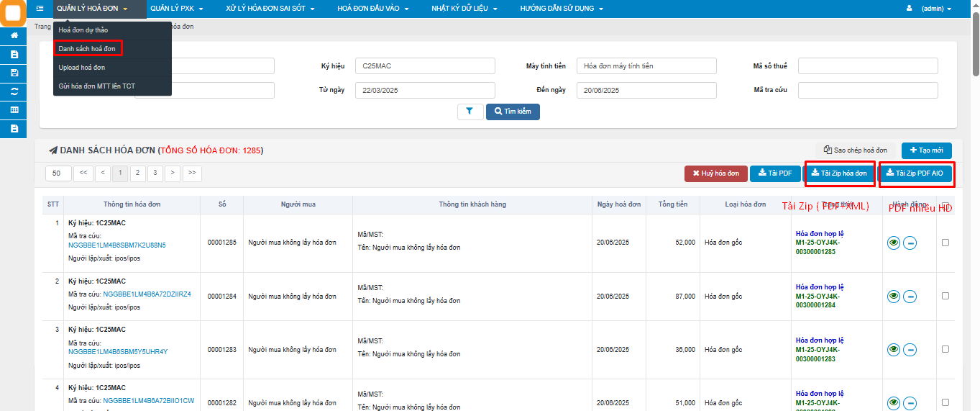Choose Danh sách hoá đơn menu entry
Viewport: 980px width, 411px height.
click(x=87, y=48)
